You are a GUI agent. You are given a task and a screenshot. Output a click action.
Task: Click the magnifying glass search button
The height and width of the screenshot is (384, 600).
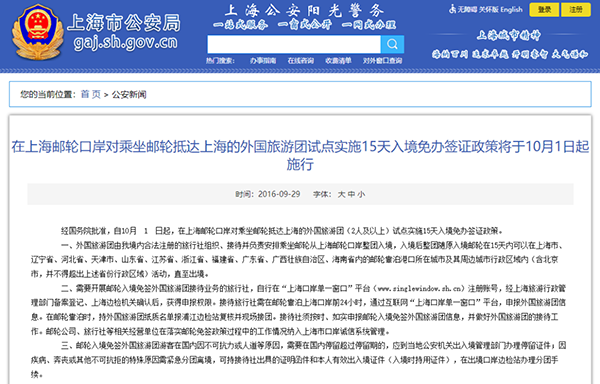tap(392, 44)
